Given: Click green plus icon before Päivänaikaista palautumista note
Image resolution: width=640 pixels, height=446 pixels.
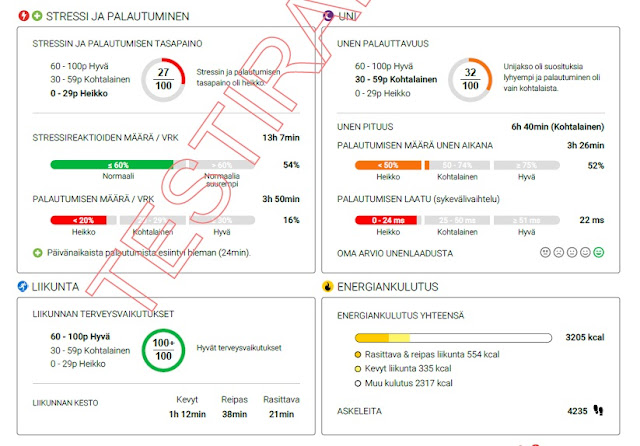Looking at the screenshot, I should 38,253.
